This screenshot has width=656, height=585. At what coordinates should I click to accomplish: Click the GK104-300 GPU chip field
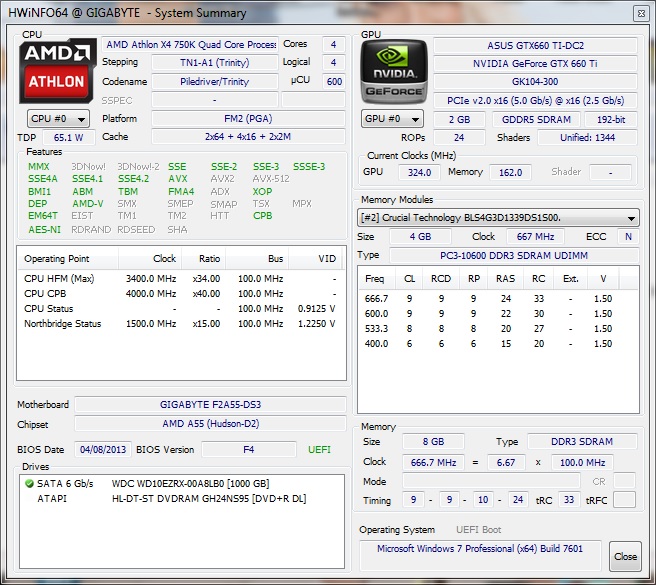pyautogui.click(x=536, y=82)
